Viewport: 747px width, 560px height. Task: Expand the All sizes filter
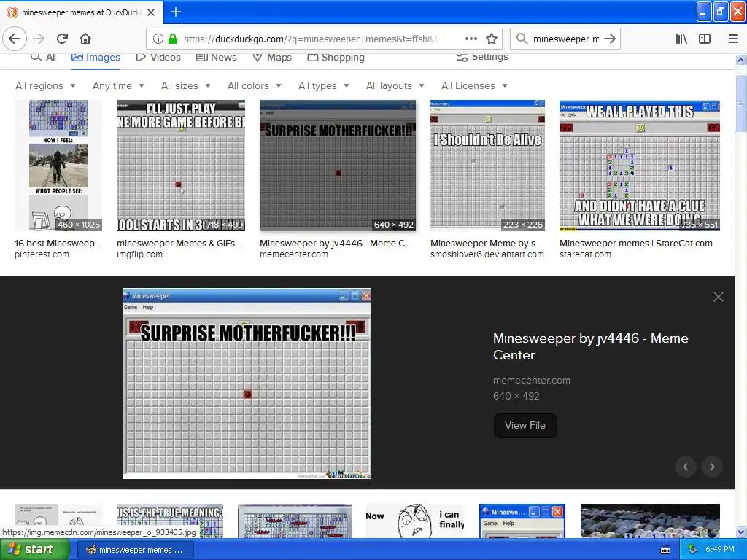click(186, 86)
